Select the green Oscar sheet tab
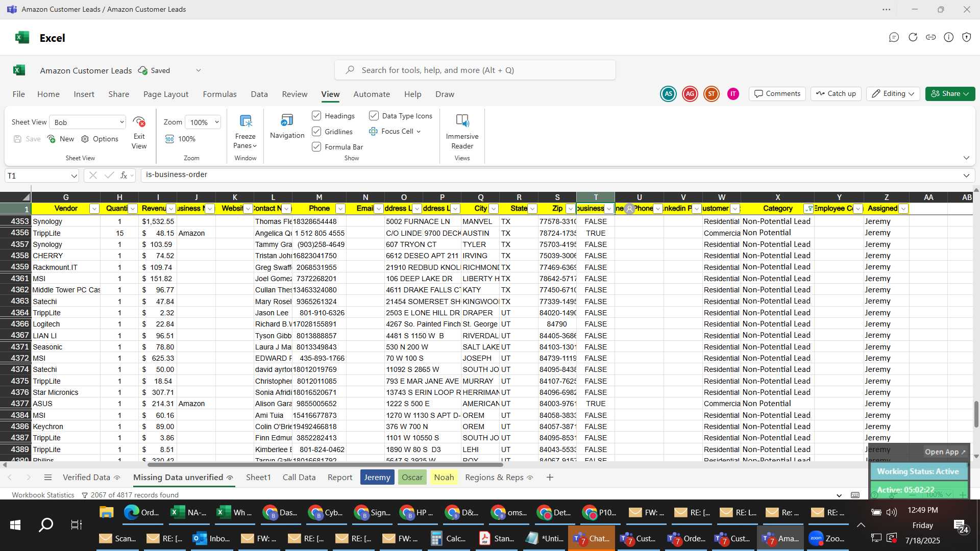 [412, 478]
